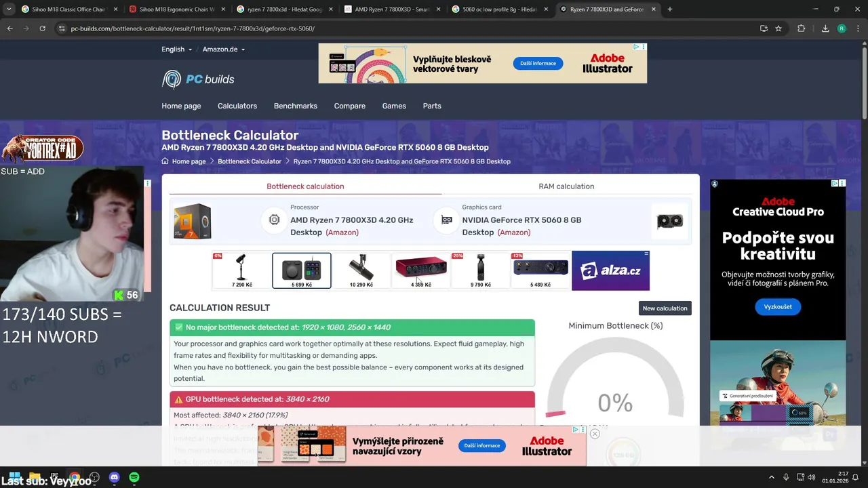Switch to the ryzen 7 7800x3d Google search tab
Screen dimensions: 868x488
pyautogui.click(x=285, y=9)
